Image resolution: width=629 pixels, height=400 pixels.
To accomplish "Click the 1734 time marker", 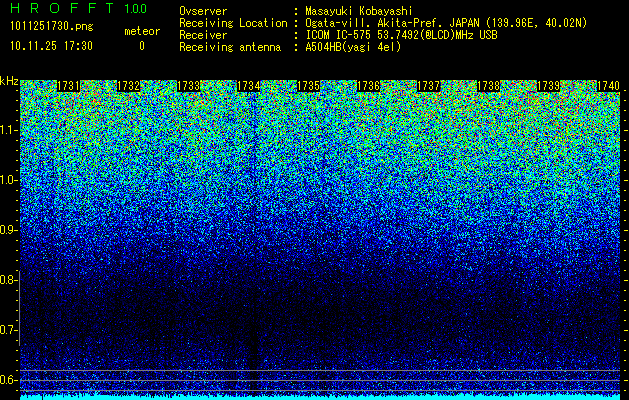I will [x=249, y=86].
